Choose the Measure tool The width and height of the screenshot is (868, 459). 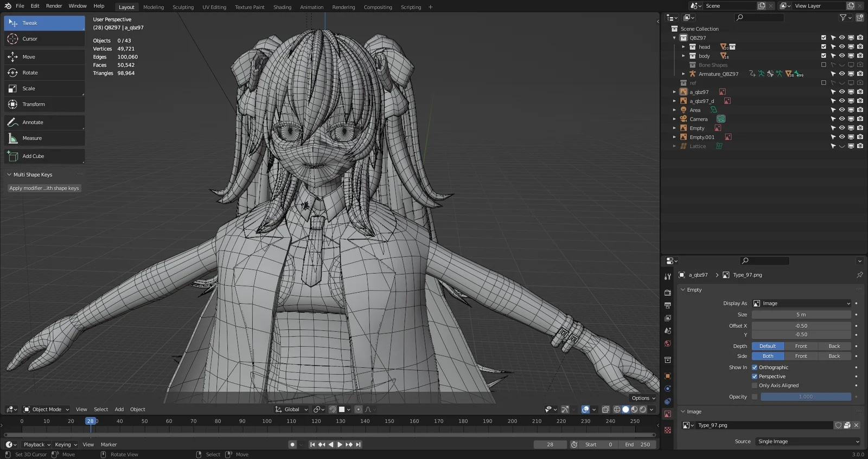tap(31, 138)
